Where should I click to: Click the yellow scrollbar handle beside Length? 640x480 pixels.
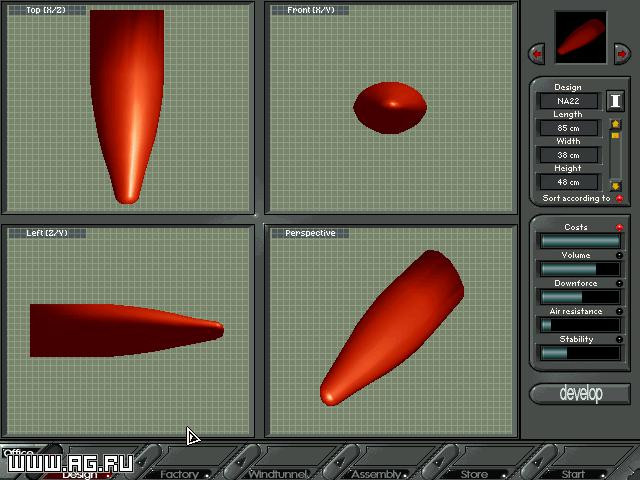point(615,136)
